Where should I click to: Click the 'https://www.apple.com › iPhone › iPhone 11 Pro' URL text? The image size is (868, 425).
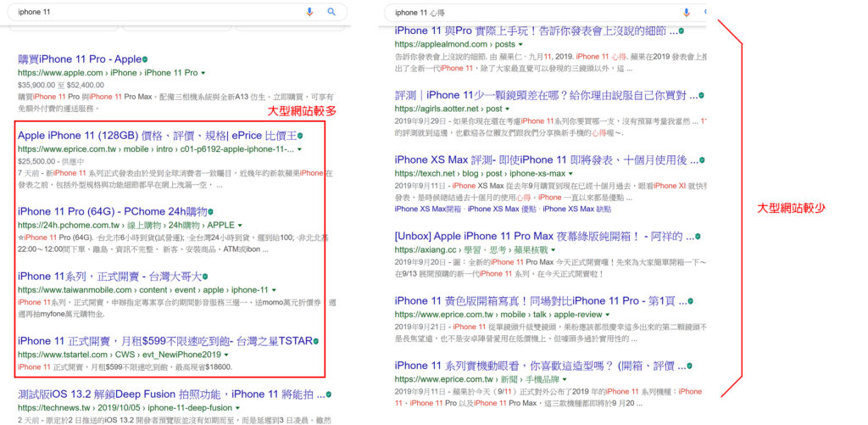[108, 73]
